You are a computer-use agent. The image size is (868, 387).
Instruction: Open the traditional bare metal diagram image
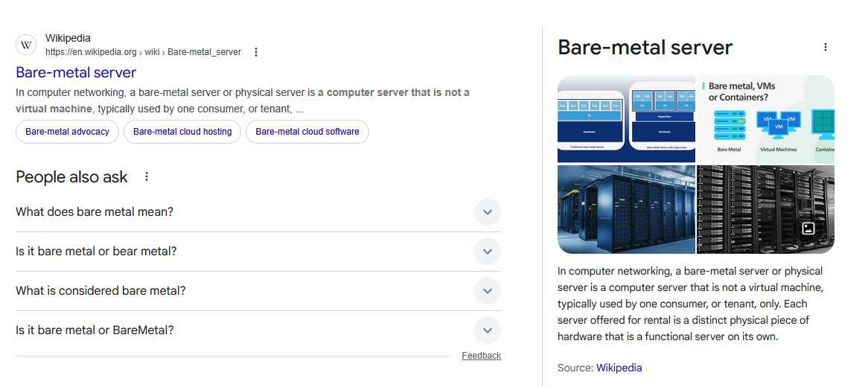[x=626, y=119]
